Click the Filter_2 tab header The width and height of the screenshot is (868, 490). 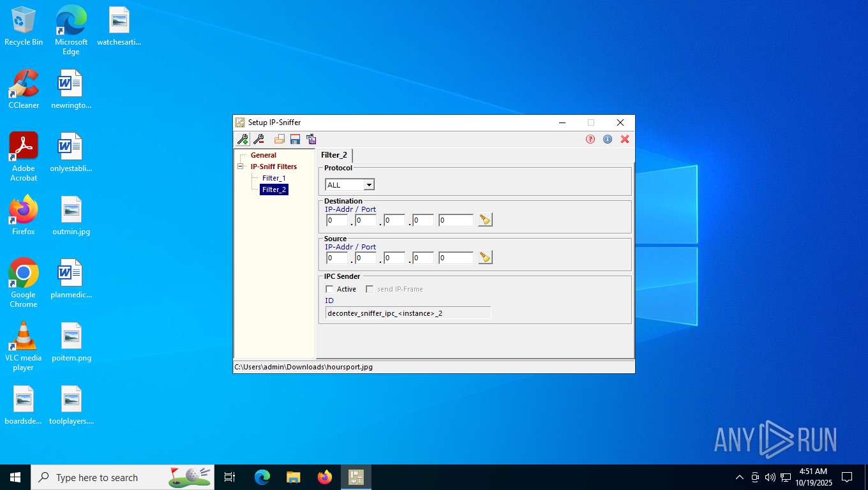pyautogui.click(x=334, y=155)
